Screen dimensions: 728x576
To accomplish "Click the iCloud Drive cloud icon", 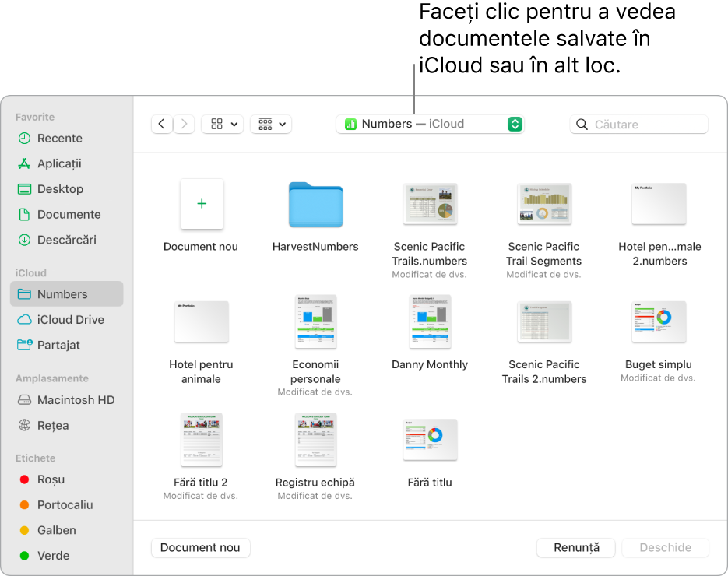I will click(x=24, y=319).
